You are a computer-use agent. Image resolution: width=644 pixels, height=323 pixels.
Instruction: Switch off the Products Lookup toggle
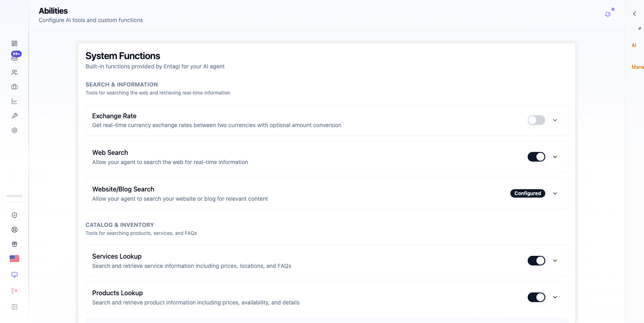coord(537,297)
